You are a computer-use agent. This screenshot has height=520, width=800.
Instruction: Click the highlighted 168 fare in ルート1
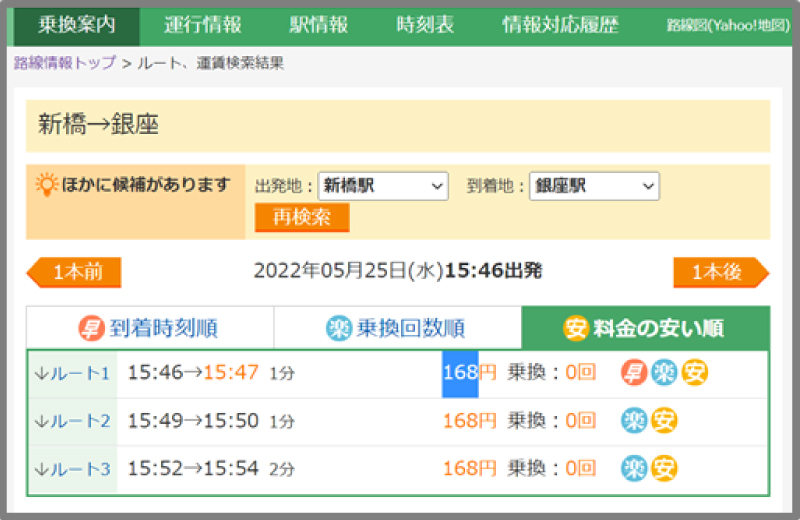(x=460, y=373)
